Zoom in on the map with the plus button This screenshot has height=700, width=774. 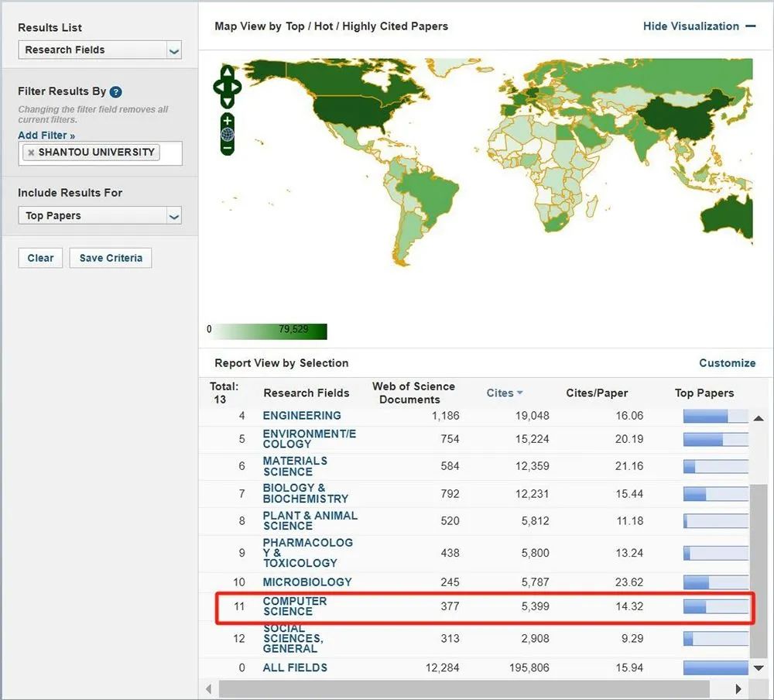tap(227, 120)
